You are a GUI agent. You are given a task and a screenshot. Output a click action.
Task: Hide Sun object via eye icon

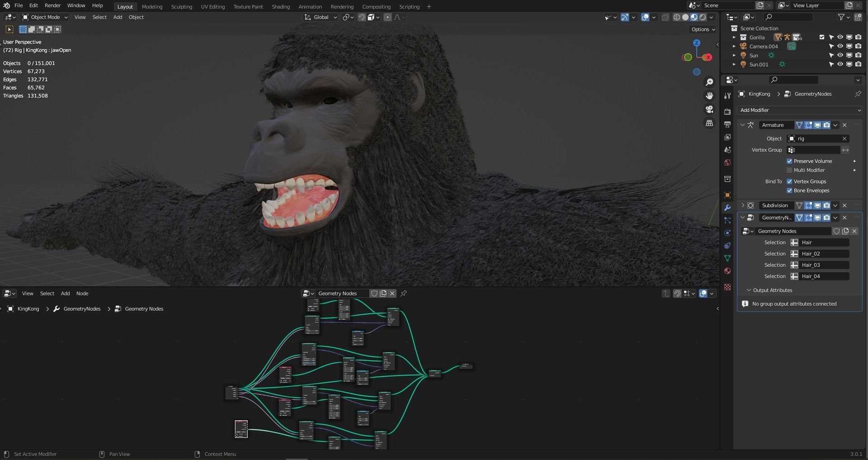[840, 55]
